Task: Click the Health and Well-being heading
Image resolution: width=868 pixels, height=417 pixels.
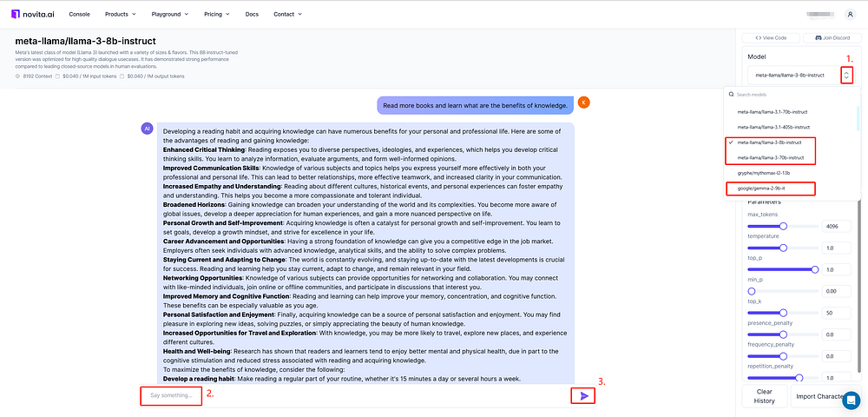Action: pyautogui.click(x=196, y=351)
